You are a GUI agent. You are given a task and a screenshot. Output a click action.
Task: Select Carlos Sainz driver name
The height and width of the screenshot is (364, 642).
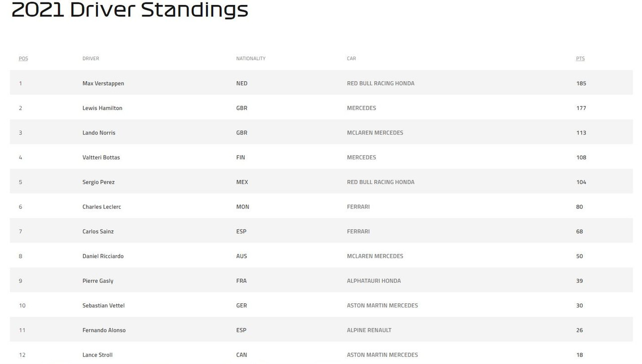(98, 231)
